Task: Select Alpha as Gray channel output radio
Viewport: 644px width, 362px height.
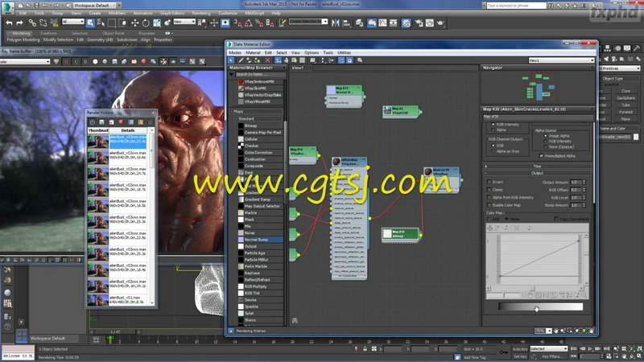Action: (x=493, y=151)
